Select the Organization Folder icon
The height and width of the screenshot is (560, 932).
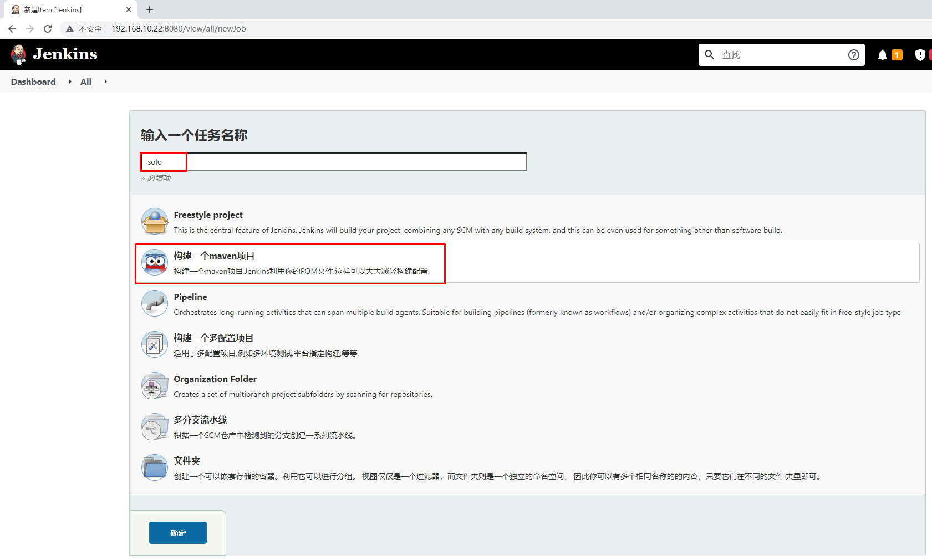155,385
